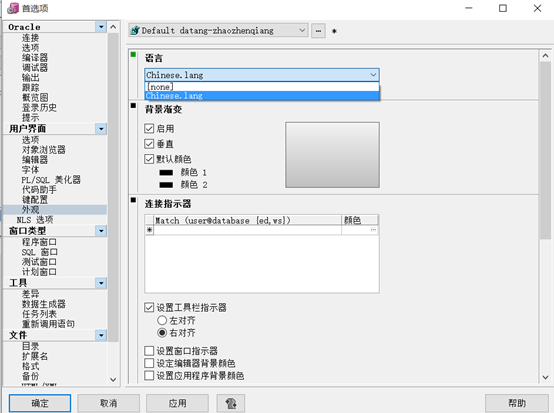Click the 应用 button
Image resolution: width=554 pixels, height=413 pixels.
coord(177,403)
